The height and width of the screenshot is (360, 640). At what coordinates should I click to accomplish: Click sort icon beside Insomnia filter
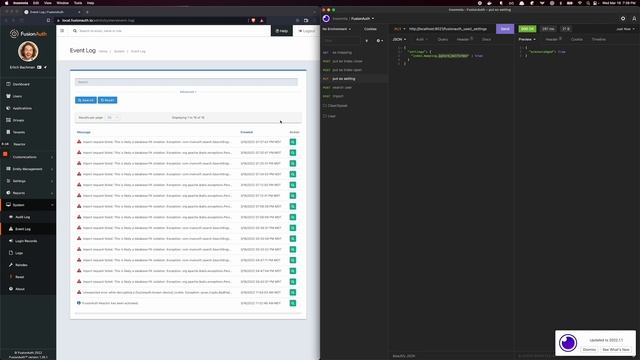(367, 41)
